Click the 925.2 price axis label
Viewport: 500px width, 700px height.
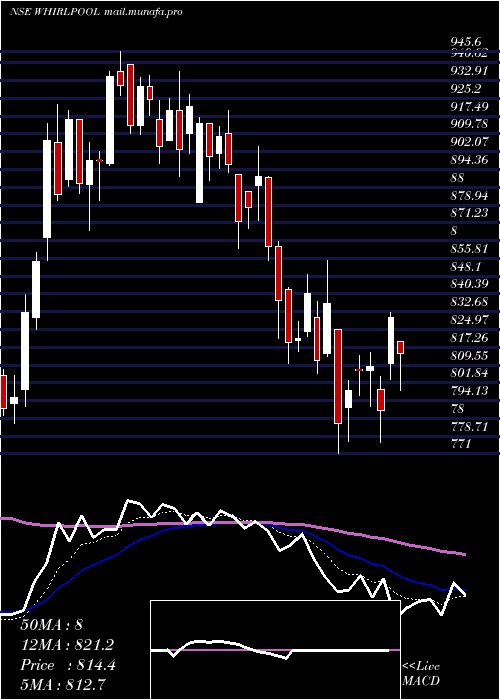[x=466, y=89]
